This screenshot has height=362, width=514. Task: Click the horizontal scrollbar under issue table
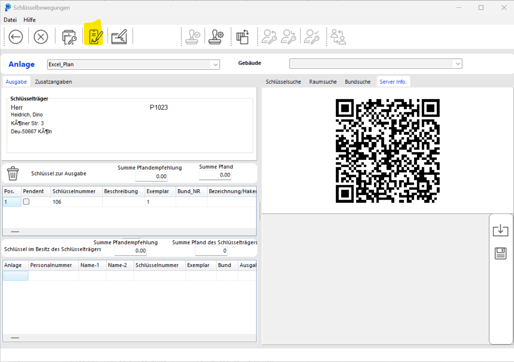click(x=129, y=231)
